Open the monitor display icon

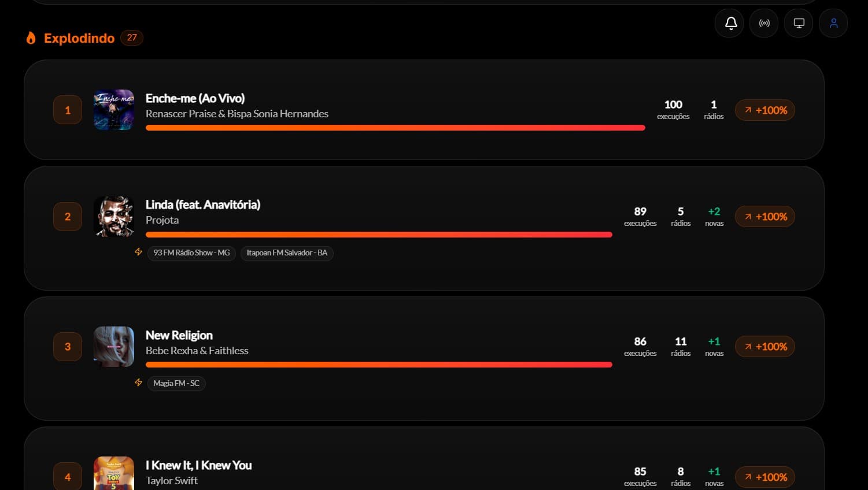click(x=799, y=23)
